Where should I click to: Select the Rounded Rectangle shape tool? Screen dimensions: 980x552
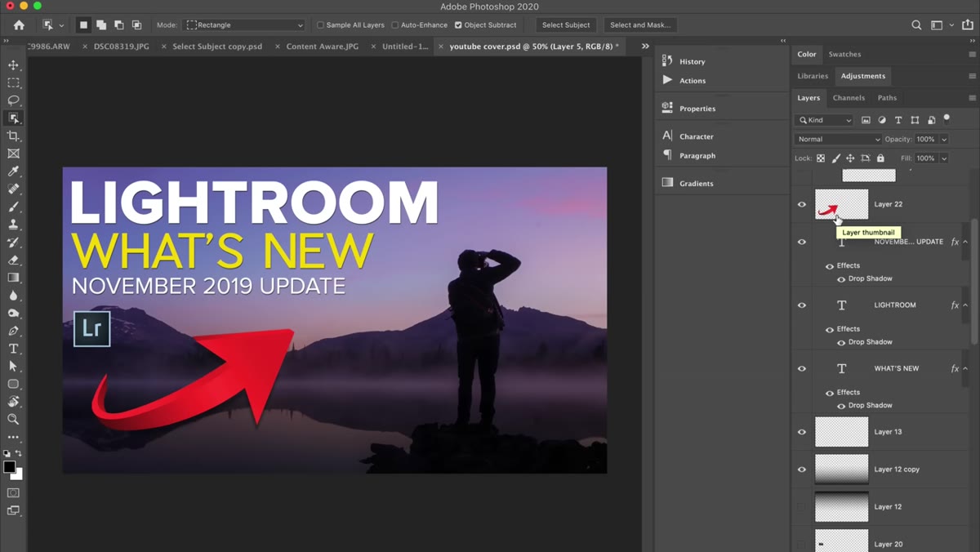pyautogui.click(x=13, y=384)
